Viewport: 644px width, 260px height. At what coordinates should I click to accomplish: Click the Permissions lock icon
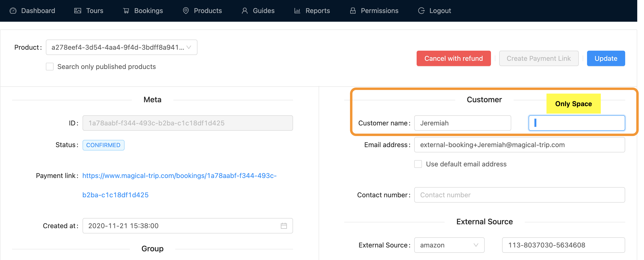click(x=353, y=11)
